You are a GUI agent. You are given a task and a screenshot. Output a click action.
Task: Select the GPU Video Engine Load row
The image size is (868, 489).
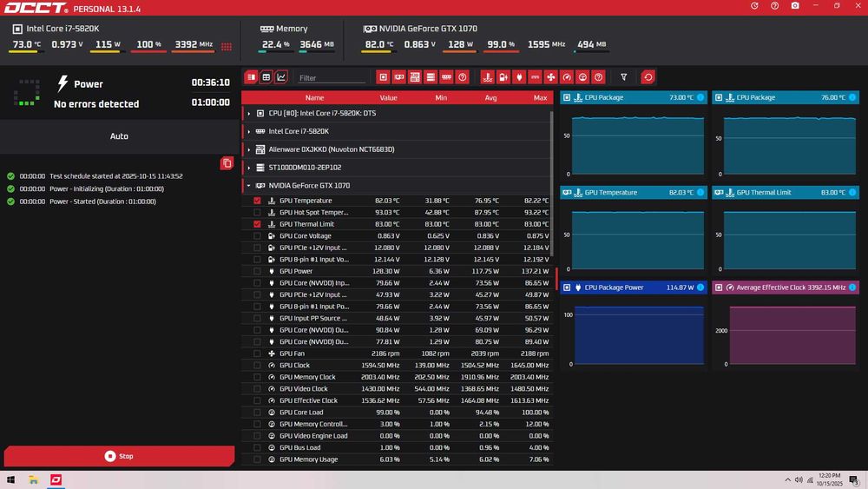[398, 436]
